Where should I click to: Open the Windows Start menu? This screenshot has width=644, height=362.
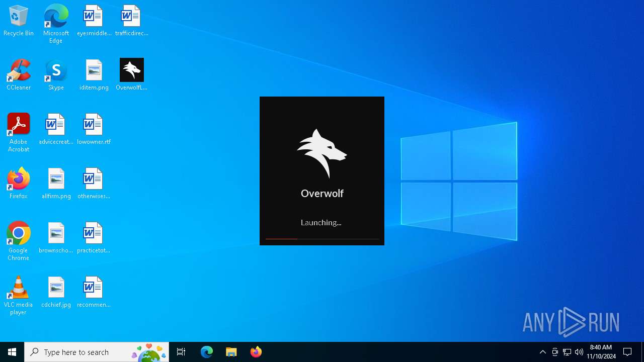point(12,352)
